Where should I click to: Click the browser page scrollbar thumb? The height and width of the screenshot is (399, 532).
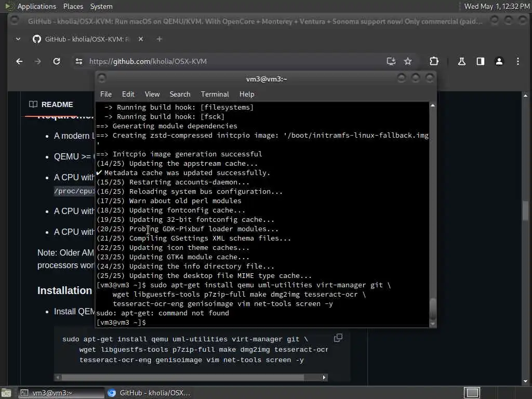click(x=525, y=210)
